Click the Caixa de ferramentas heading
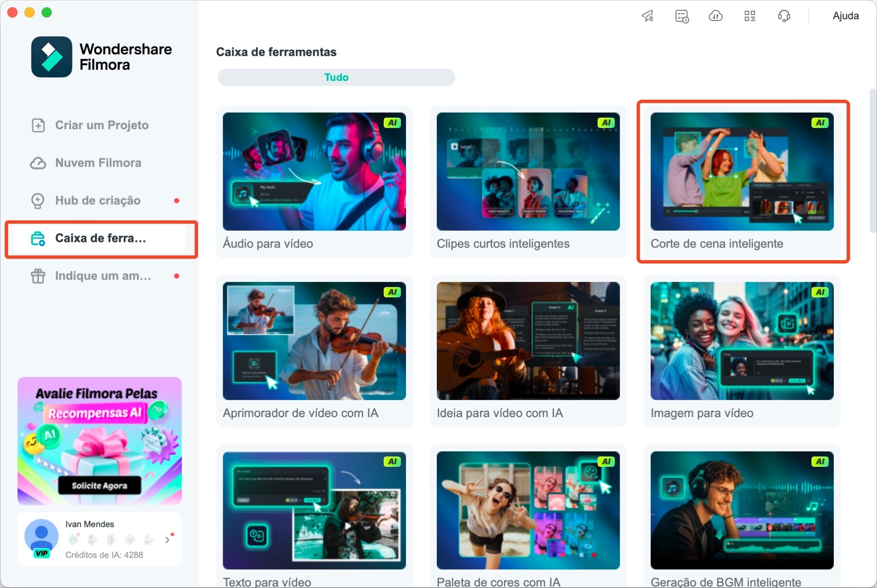The width and height of the screenshot is (877, 588). (x=276, y=52)
